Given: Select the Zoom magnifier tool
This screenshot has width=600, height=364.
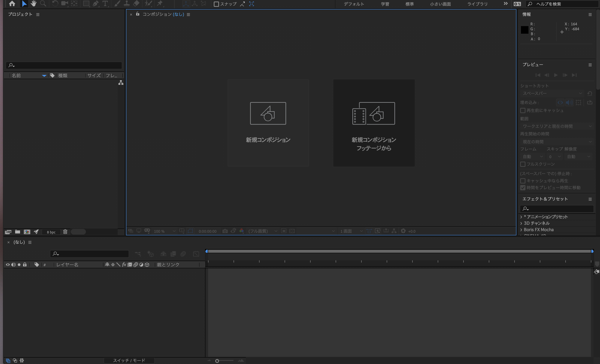Looking at the screenshot, I should pyautogui.click(x=43, y=4).
